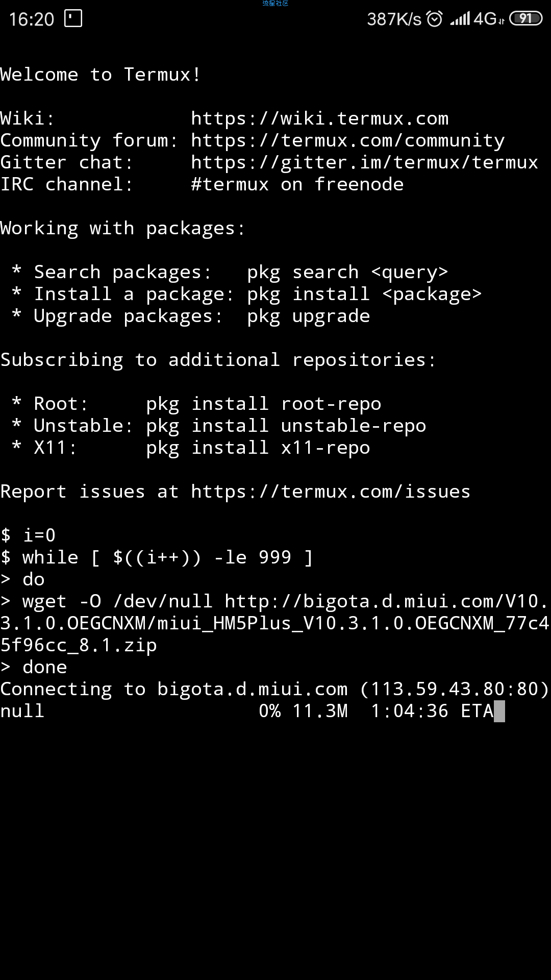
Task: Tap the 'pkg upgrade' command text
Action: click(309, 316)
